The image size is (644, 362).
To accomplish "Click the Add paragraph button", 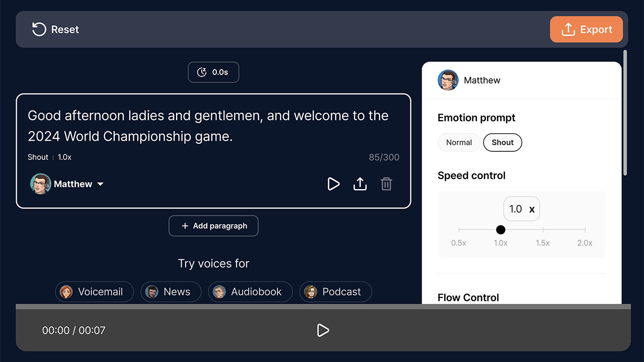I will [x=213, y=226].
